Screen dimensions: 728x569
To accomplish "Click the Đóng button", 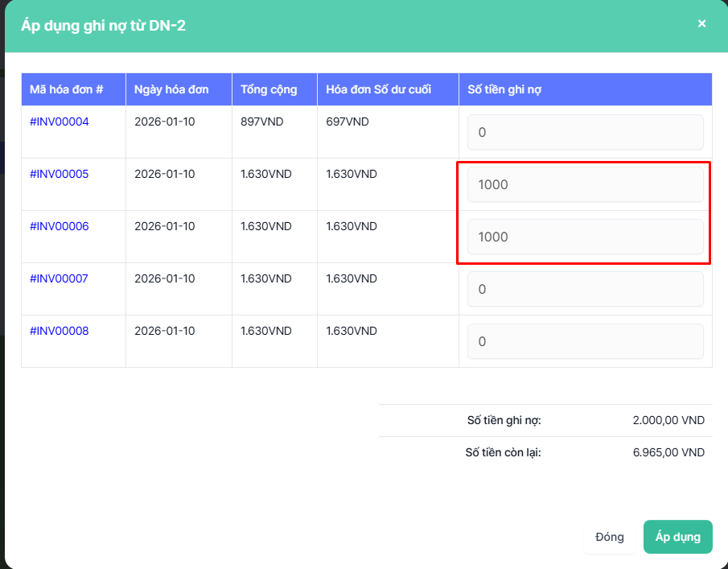I will [x=609, y=537].
